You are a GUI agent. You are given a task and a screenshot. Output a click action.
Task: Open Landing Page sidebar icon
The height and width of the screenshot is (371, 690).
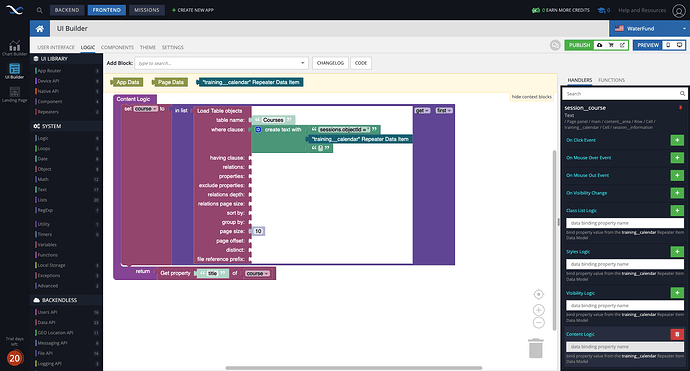[15, 94]
